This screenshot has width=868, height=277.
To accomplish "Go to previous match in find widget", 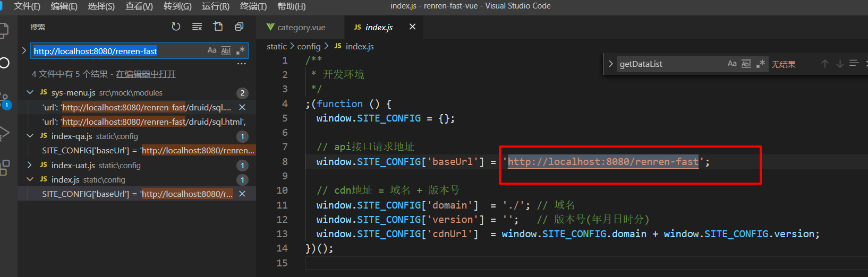I will [824, 64].
